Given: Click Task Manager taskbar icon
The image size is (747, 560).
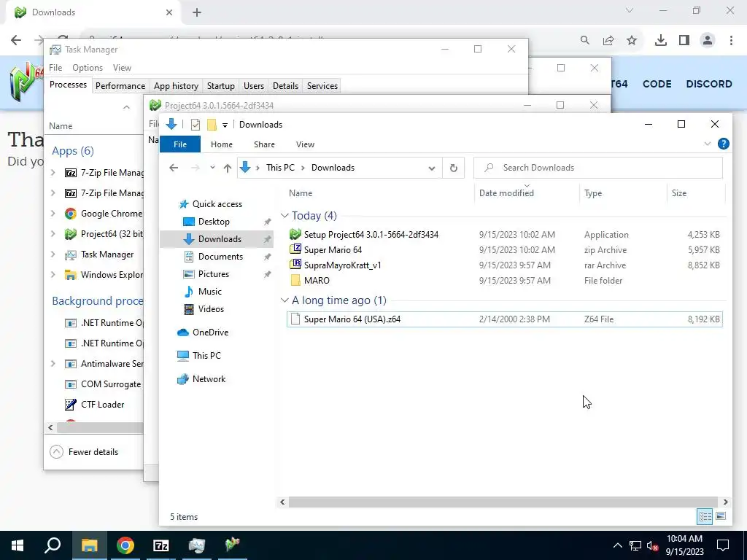Looking at the screenshot, I should pos(196,545).
